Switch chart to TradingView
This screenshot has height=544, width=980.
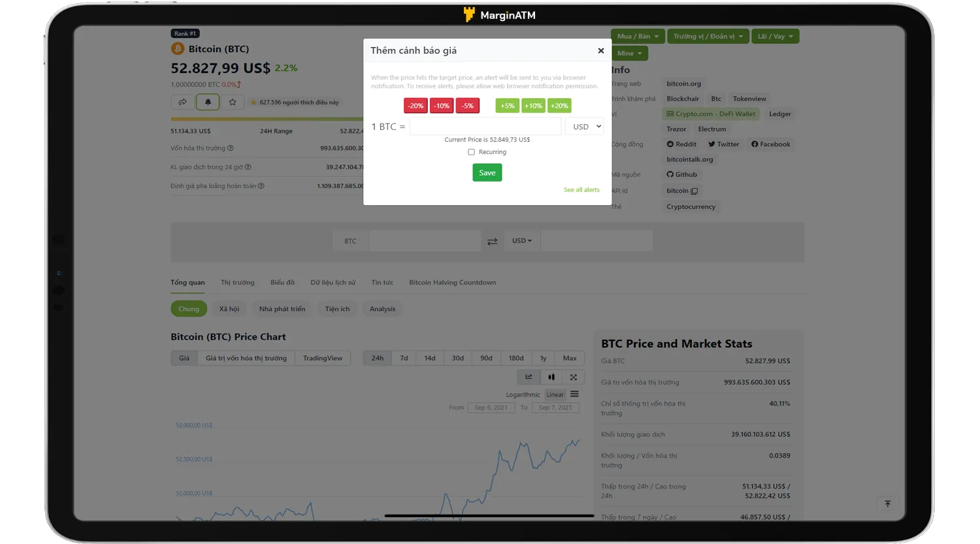323,358
